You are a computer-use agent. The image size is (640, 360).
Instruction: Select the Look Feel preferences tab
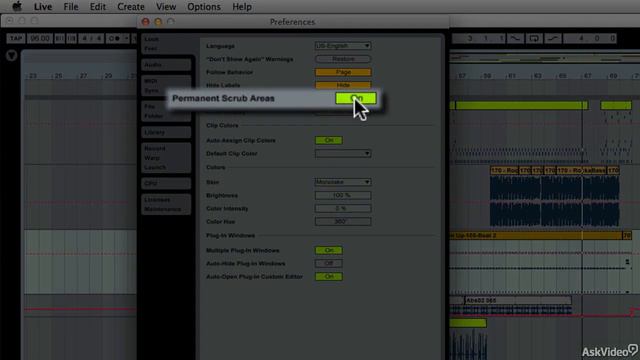[167, 44]
